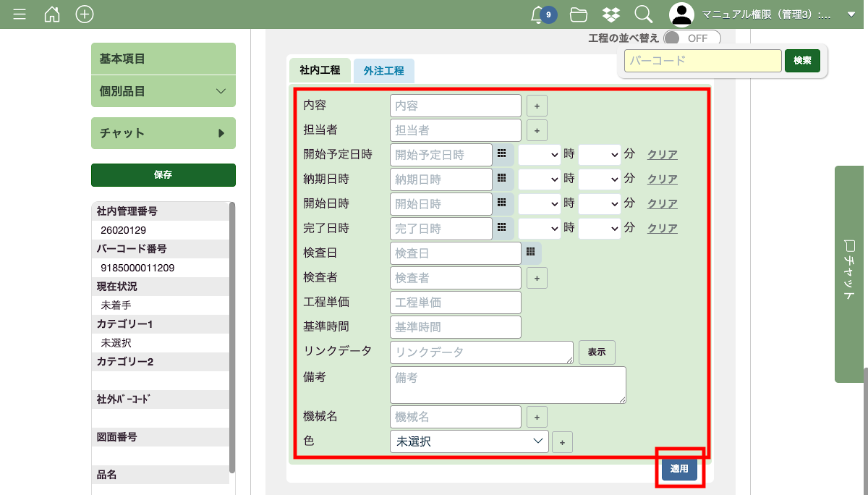Go to home via house icon
The height and width of the screenshot is (495, 868).
52,14
